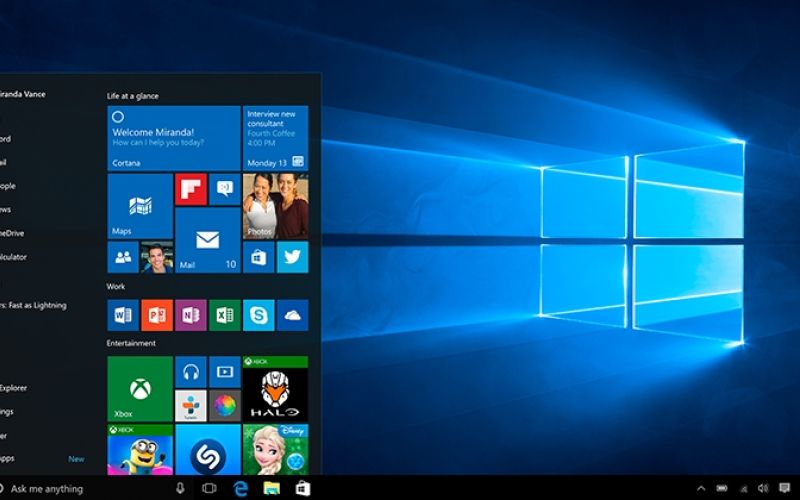This screenshot has width=800, height=500.
Task: Open the green Xbox tile
Action: tap(140, 389)
